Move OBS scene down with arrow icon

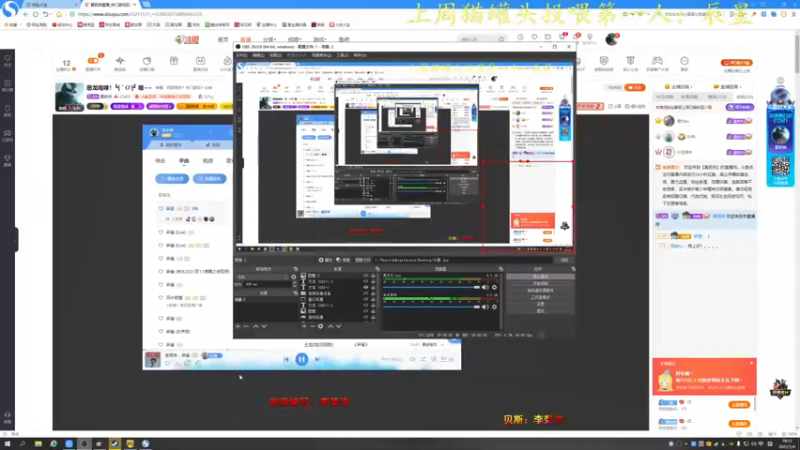coord(264,326)
